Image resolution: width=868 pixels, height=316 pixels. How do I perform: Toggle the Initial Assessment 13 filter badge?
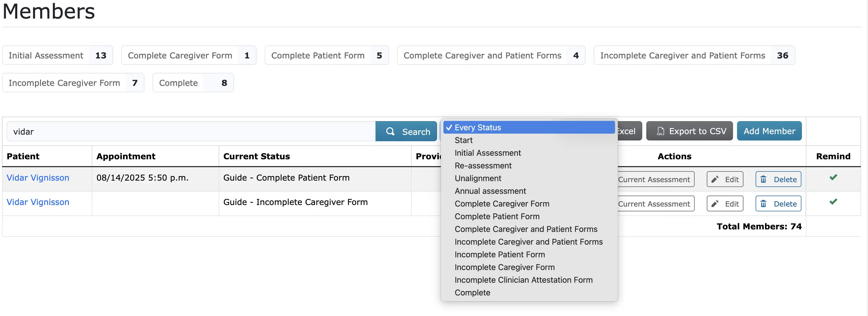coord(58,56)
